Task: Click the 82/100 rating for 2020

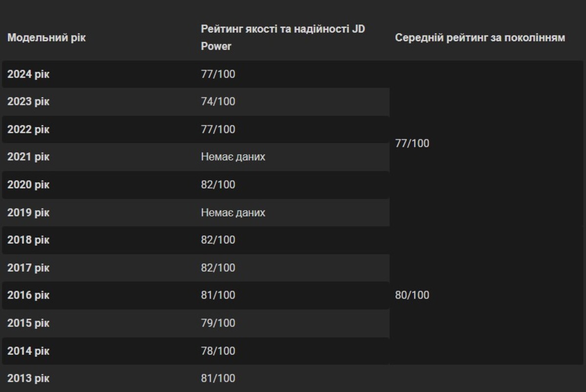Action: point(218,185)
